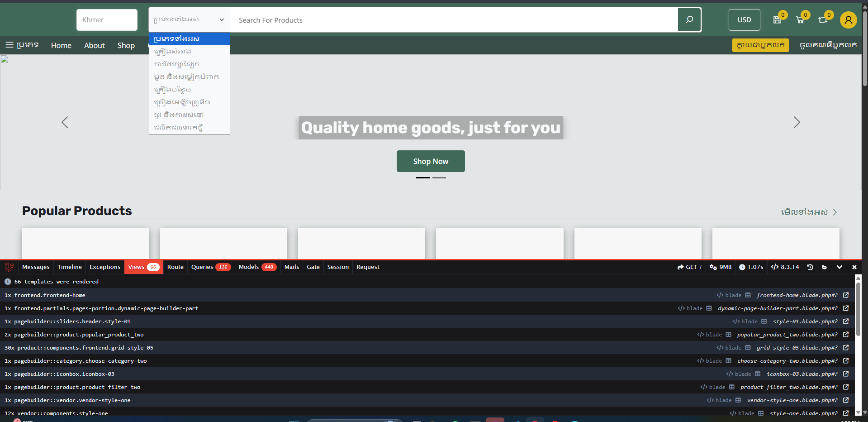The image size is (868, 422).
Task: Minimize the debugbar with the chevron-down
Action: 840,267
